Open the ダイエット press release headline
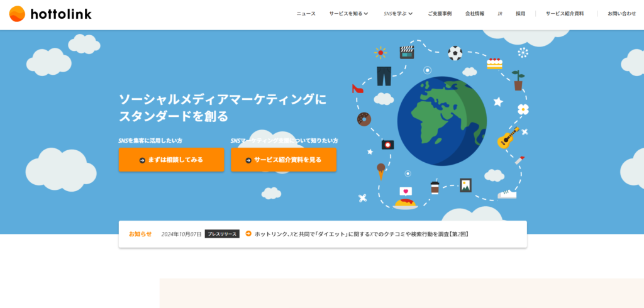644x308 pixels. [362, 234]
